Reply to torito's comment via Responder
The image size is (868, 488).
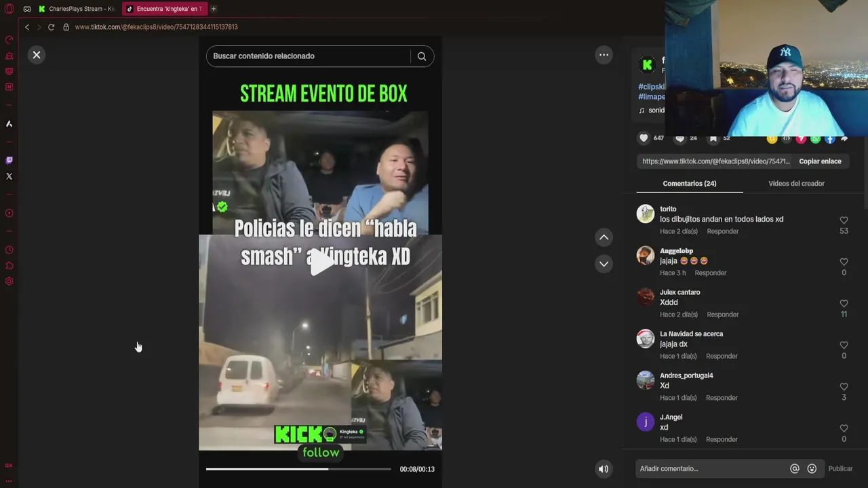pos(723,231)
